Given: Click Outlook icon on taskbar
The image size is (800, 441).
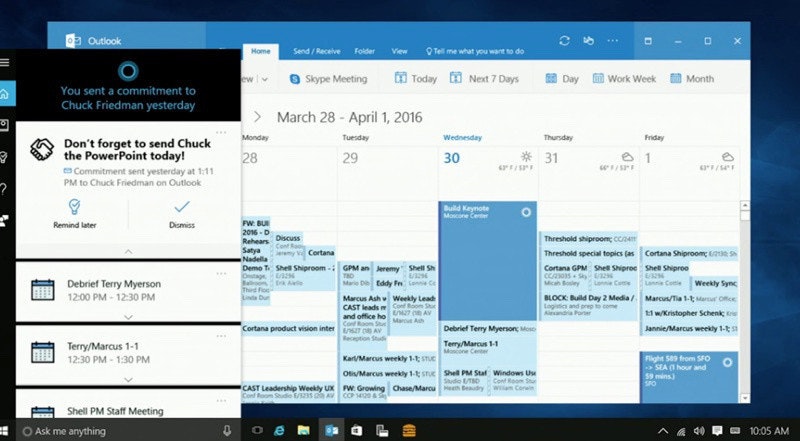Looking at the screenshot, I should (332, 430).
